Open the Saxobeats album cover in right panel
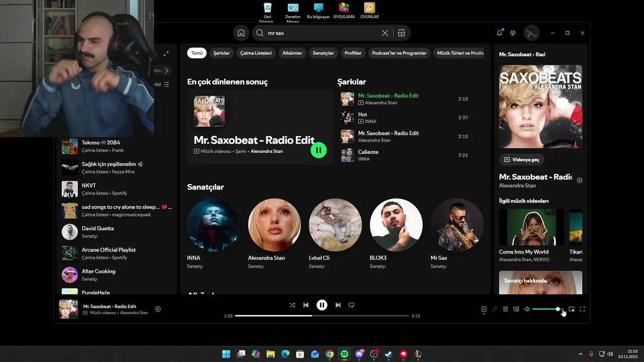 (540, 107)
